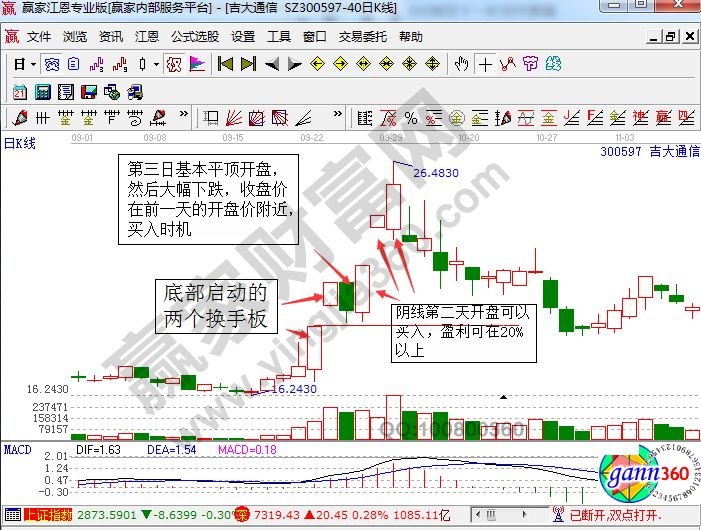Click the purple 节 icon
Screen dimensions: 701x530
pos(530,64)
